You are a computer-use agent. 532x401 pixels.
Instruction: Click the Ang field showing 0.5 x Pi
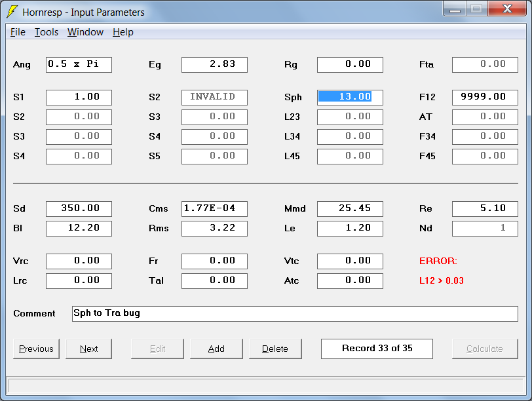pyautogui.click(x=79, y=65)
